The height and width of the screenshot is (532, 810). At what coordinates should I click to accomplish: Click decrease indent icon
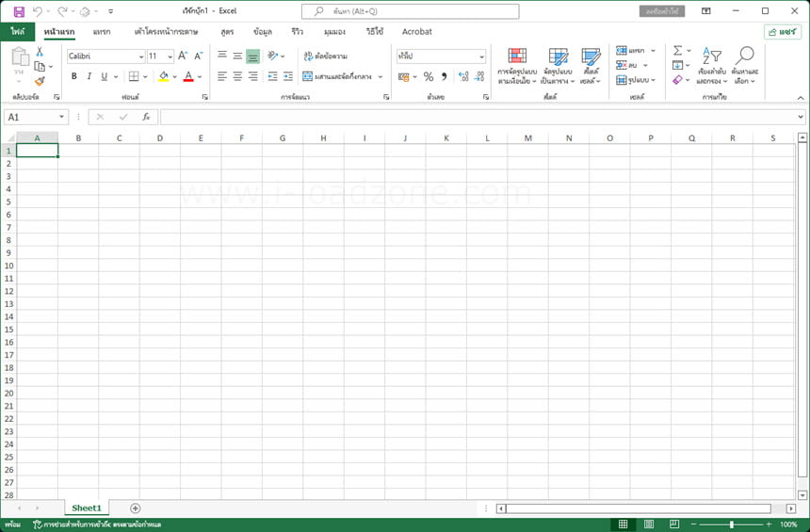272,76
